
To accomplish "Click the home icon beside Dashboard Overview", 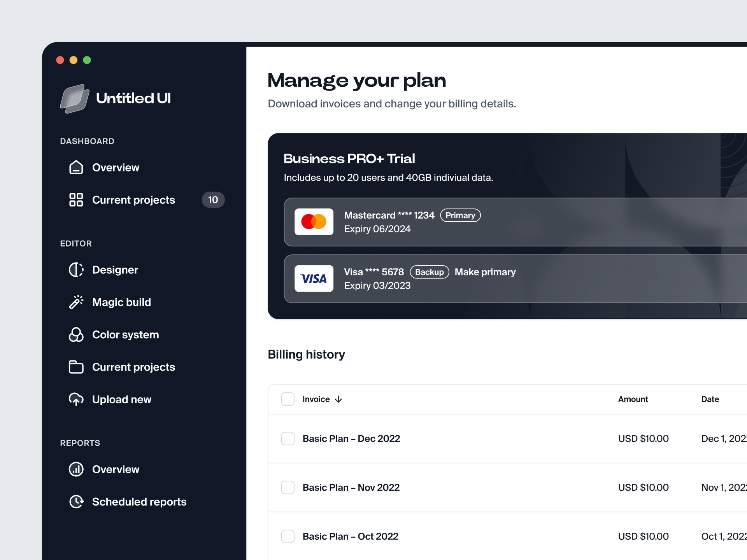I will click(x=76, y=167).
